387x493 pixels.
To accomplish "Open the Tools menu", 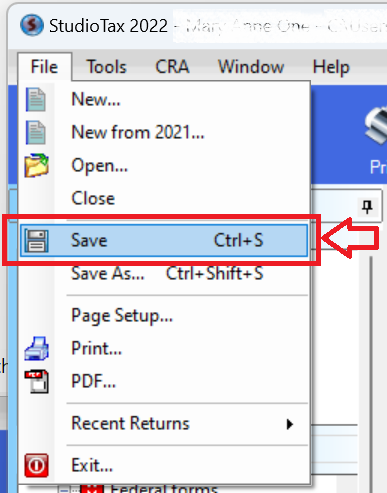I will point(107,67).
